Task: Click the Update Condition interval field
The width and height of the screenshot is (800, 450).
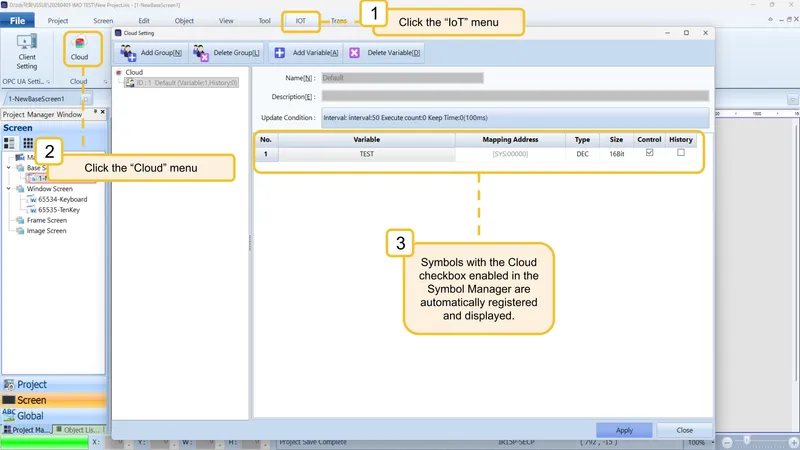Action: (x=515, y=118)
